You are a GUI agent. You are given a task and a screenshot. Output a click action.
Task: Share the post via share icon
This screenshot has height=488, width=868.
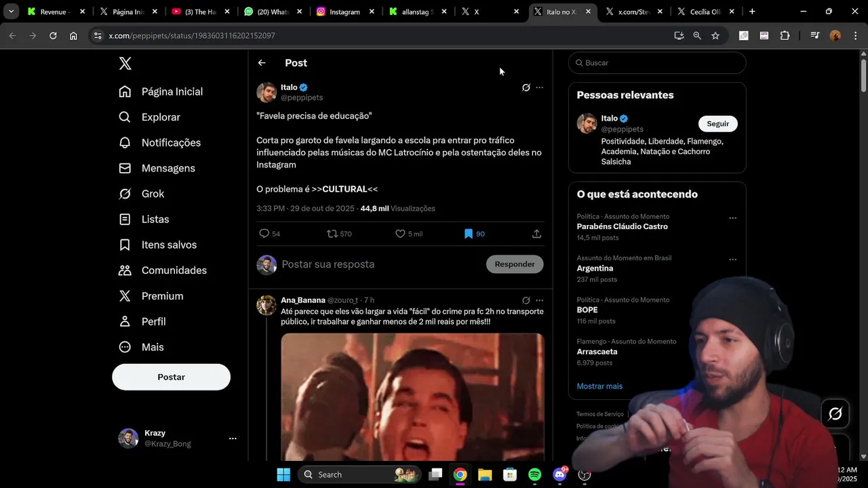click(536, 234)
